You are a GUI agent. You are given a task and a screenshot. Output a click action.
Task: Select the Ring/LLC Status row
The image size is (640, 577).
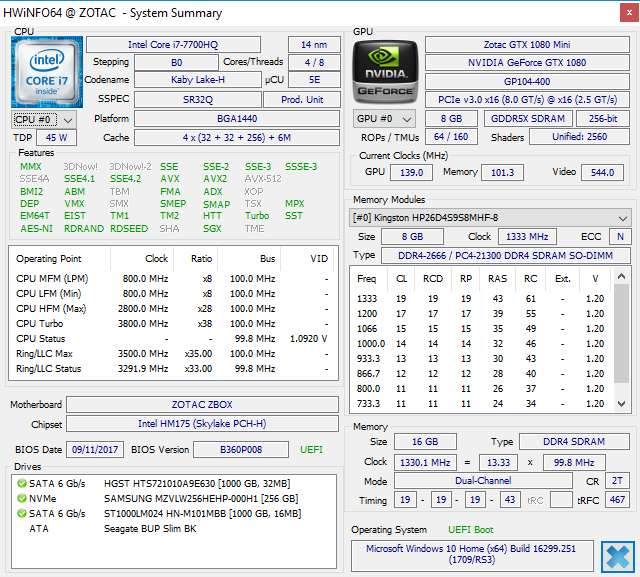tap(173, 368)
